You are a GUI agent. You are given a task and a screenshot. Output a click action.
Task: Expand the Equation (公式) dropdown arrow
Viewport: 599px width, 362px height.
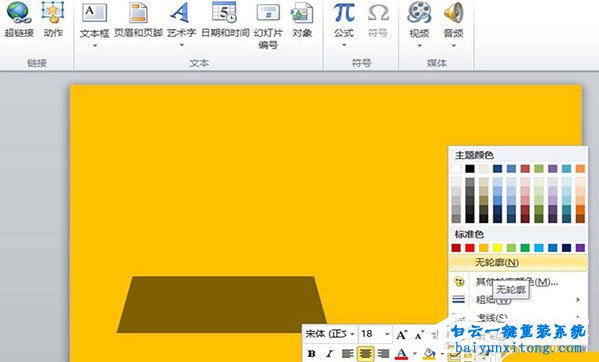point(344,45)
